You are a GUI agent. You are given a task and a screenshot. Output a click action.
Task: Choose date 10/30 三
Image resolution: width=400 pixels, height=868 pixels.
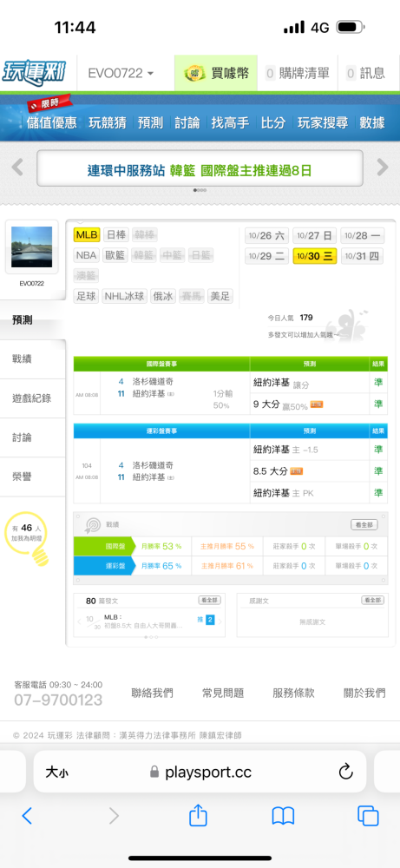[315, 256]
